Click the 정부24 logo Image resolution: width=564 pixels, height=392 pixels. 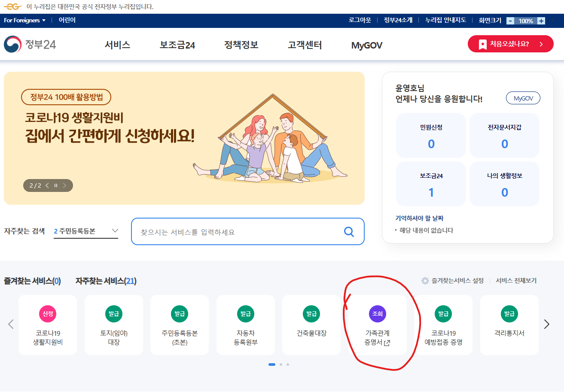pyautogui.click(x=30, y=45)
